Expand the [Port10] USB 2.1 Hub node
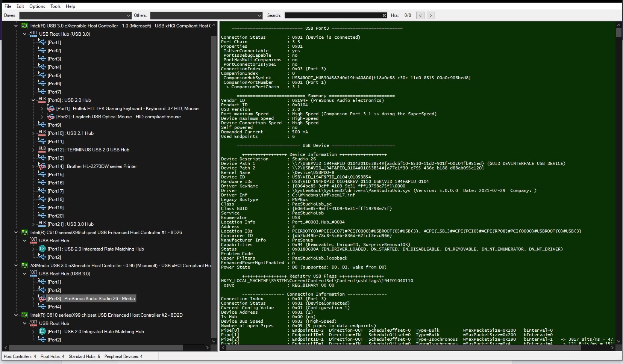The width and height of the screenshot is (623, 364). (x=33, y=133)
